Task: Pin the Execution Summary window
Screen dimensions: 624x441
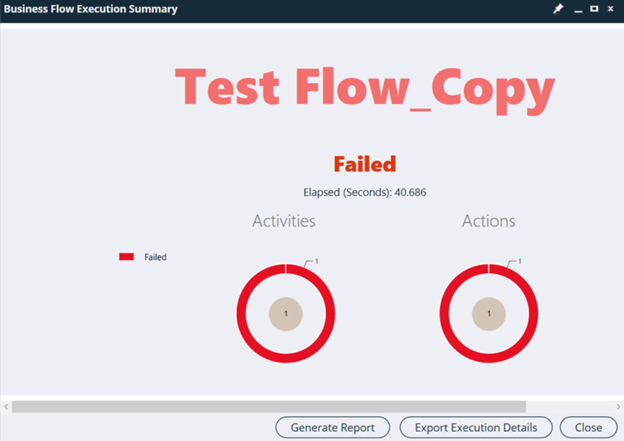Action: 558,9
